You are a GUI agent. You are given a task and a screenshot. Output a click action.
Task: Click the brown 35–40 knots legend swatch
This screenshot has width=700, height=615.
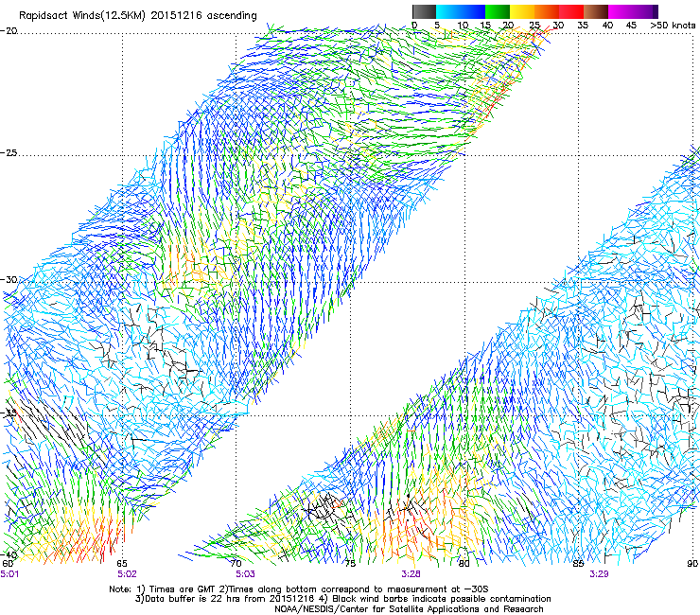(596, 11)
